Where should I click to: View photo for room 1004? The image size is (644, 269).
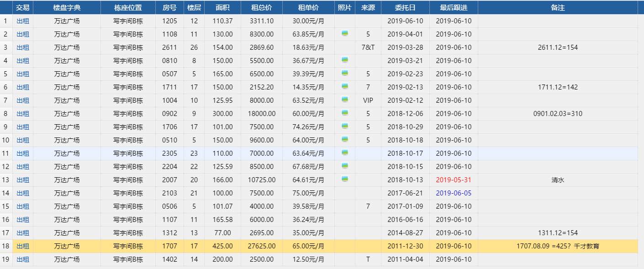[x=345, y=100]
